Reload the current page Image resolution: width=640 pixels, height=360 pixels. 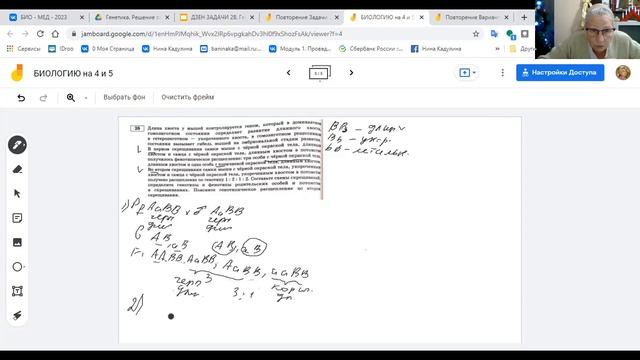[40, 34]
